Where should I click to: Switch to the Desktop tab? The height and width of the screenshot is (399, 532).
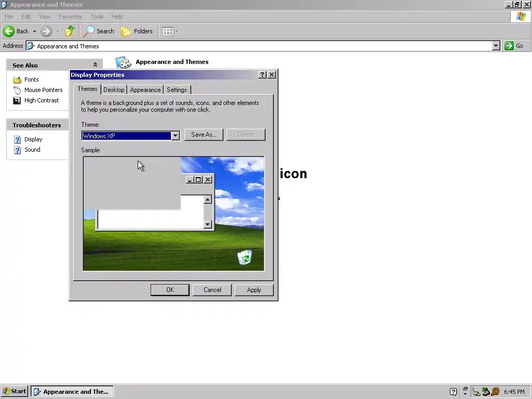click(x=114, y=90)
